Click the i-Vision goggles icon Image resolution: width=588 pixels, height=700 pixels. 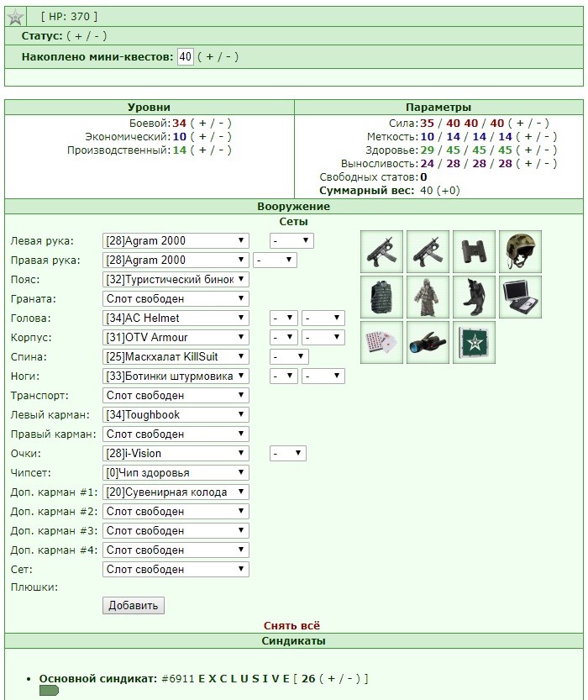(x=428, y=342)
